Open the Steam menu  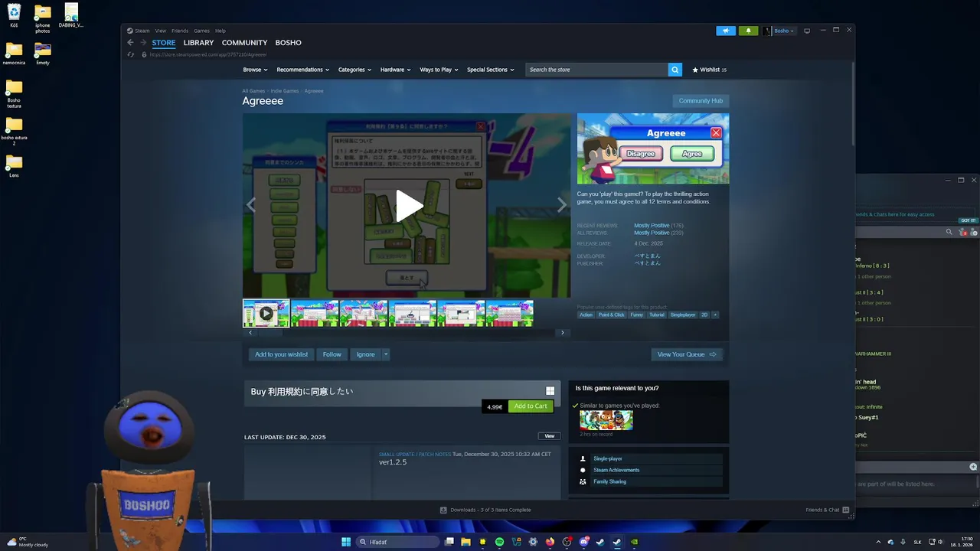(142, 31)
